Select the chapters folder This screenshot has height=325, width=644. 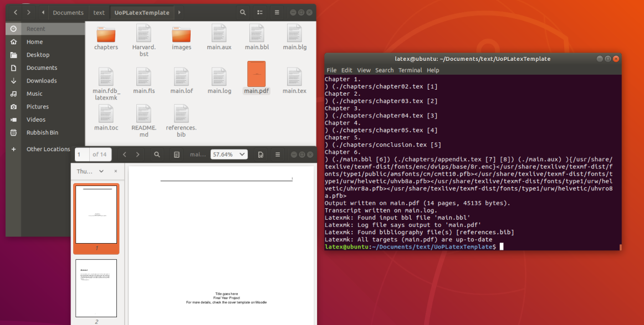pyautogui.click(x=106, y=37)
